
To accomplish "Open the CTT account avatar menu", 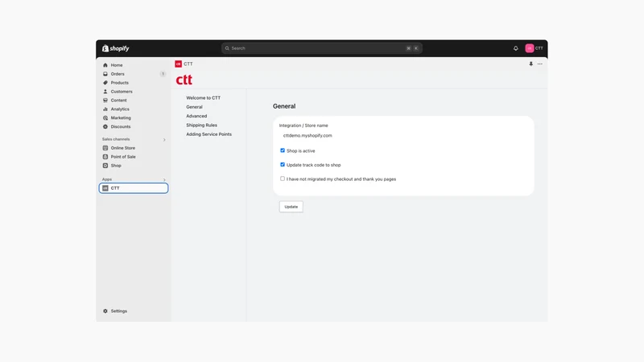I will 530,48.
